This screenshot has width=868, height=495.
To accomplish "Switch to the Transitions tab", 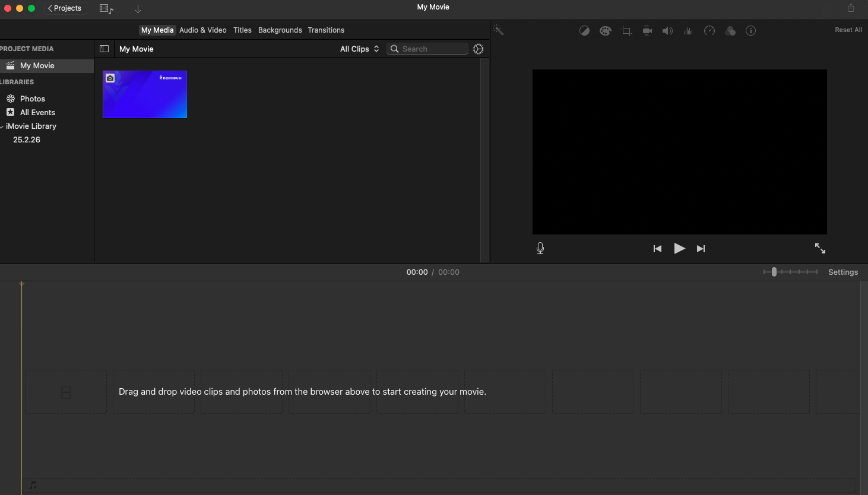I will (326, 30).
